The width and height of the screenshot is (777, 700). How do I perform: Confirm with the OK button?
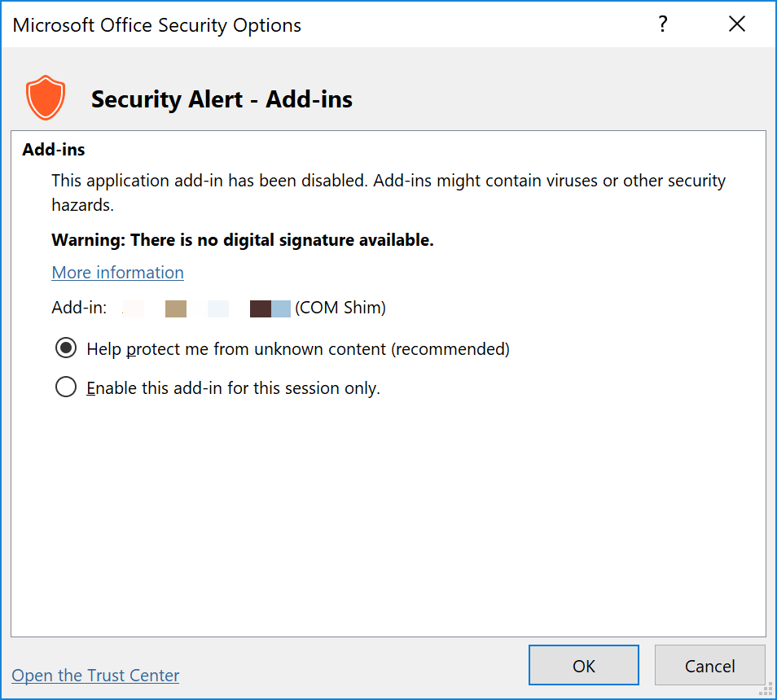583,665
